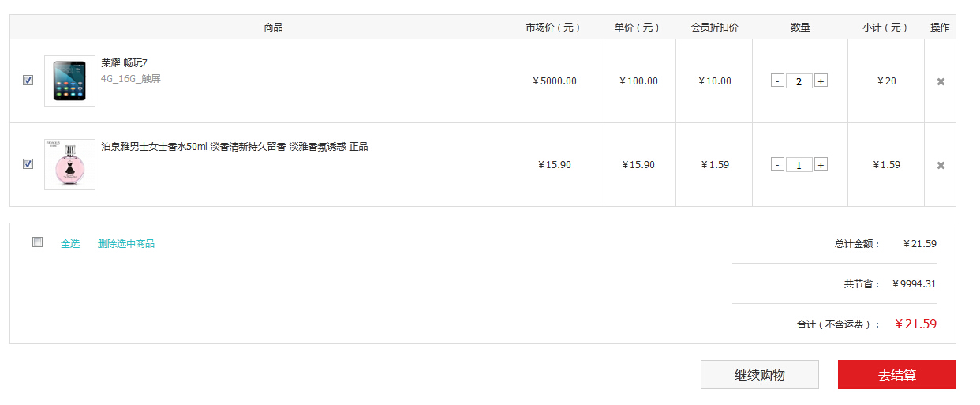
Task: Focus the quantity field for 荣耀 畅玩7
Action: click(x=799, y=81)
